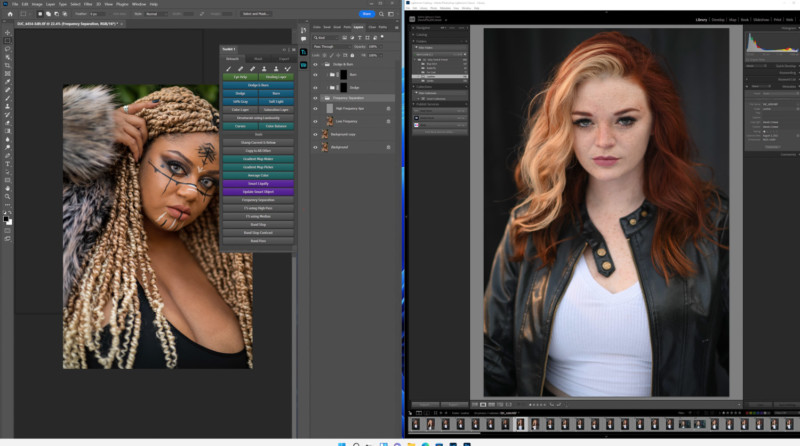
Task: Select the Type tool in Photoshop
Action: point(7,164)
